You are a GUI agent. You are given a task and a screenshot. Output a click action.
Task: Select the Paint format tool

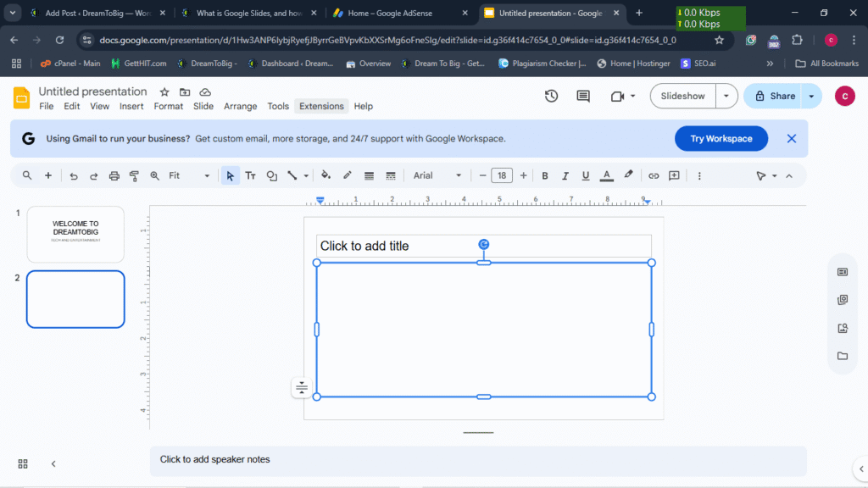click(134, 176)
